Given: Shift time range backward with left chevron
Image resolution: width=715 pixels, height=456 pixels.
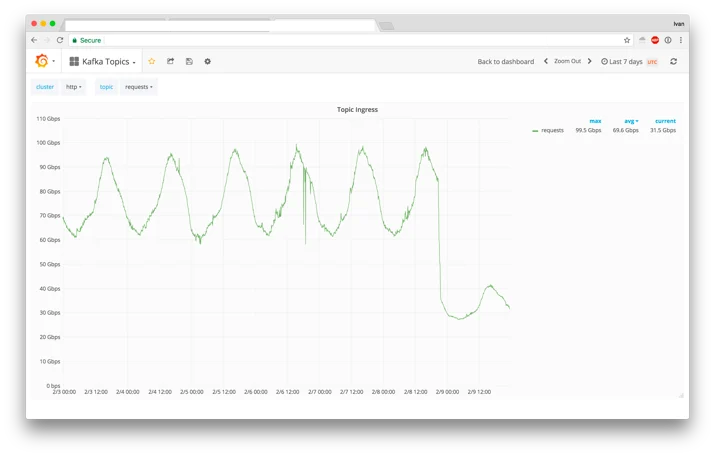Looking at the screenshot, I should coord(545,61).
